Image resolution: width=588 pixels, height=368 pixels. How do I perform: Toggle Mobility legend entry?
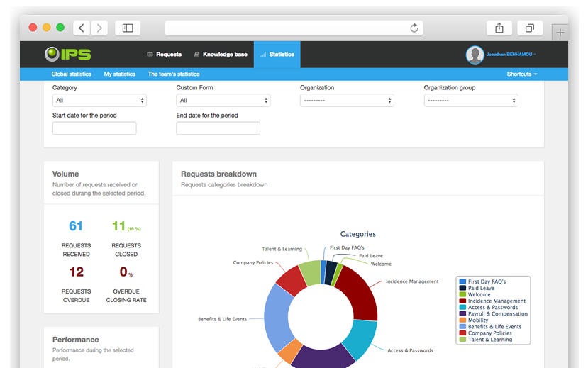(474, 320)
